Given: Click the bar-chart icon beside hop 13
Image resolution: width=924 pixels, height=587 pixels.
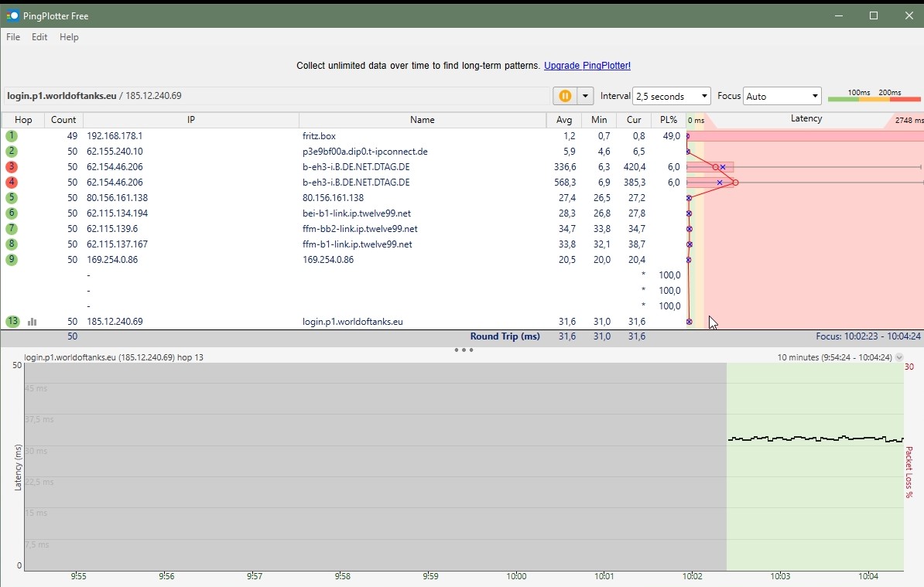Looking at the screenshot, I should pyautogui.click(x=31, y=321).
